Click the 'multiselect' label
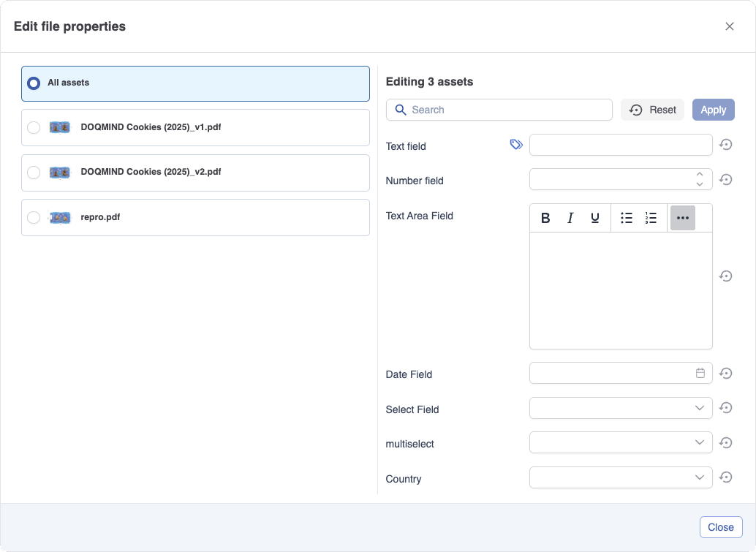Viewport: 756px width, 552px height. pos(410,444)
